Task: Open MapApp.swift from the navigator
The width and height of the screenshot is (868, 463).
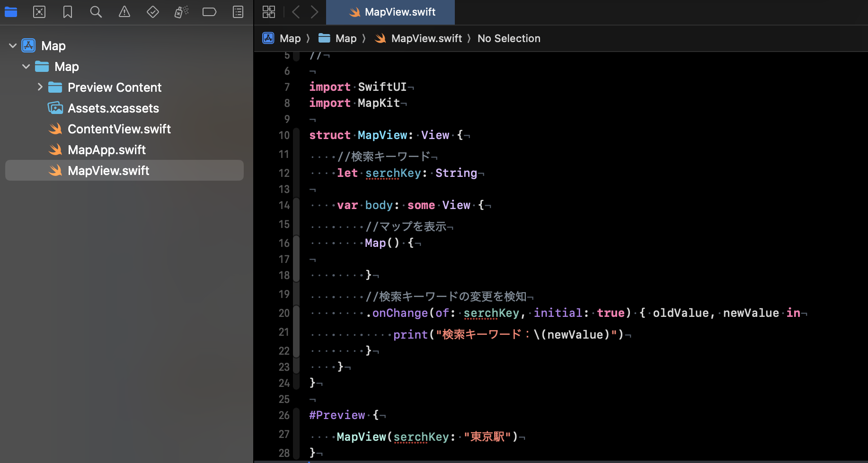Action: [x=106, y=149]
